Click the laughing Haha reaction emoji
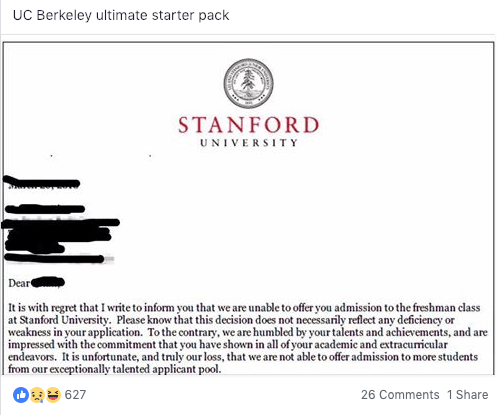Screen dimensions: 498x415 tap(53, 395)
